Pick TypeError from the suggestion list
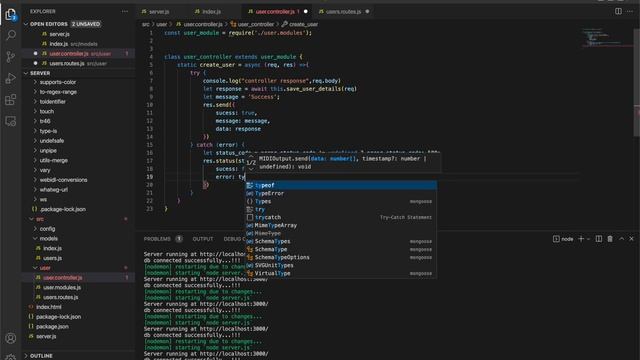The height and width of the screenshot is (360, 640). (341, 193)
